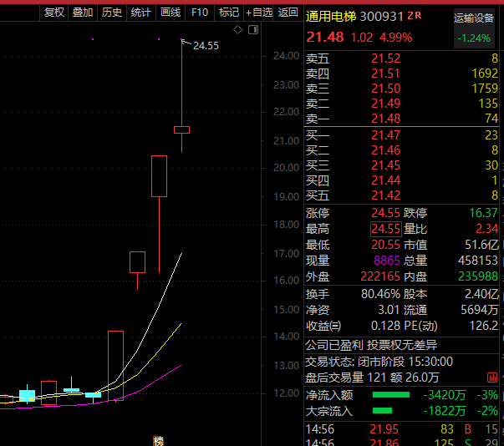This screenshot has height=446, width=504.
Task: Click the 卖一 price 21.48
Action: 385,119
